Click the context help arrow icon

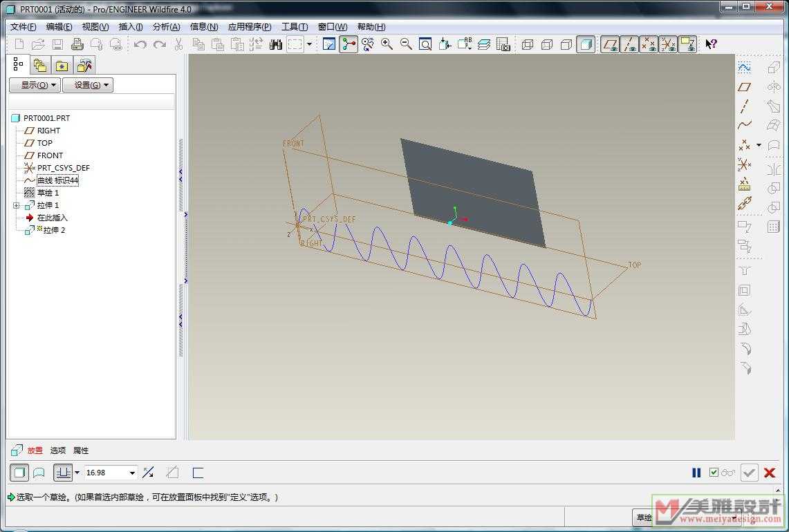pyautogui.click(x=711, y=44)
